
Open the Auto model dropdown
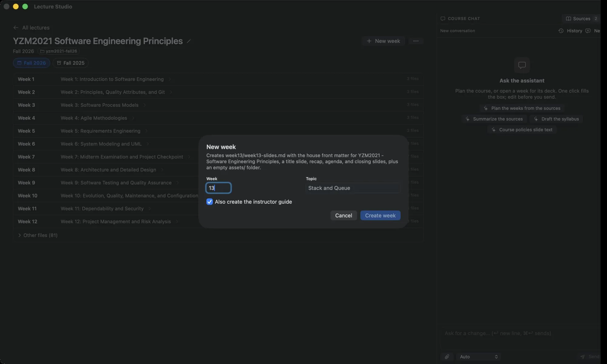coord(478,357)
